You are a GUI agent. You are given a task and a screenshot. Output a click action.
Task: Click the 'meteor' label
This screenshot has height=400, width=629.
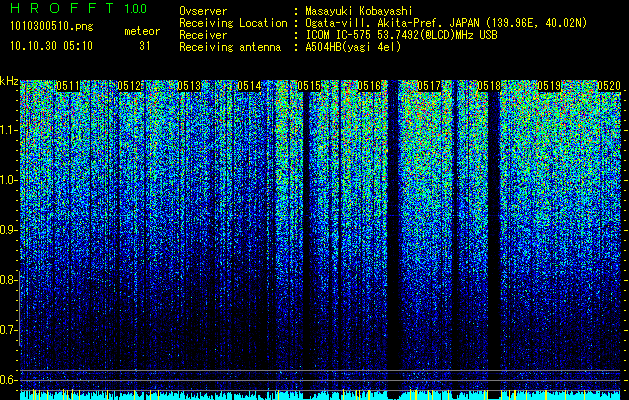142,31
